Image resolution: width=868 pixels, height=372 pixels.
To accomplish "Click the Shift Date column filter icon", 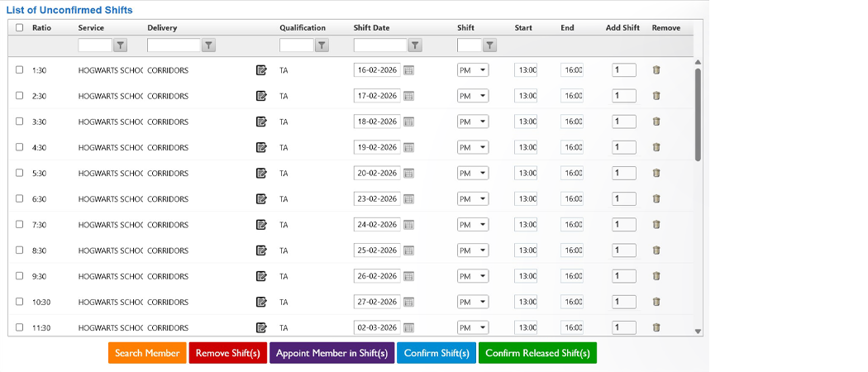I will (x=415, y=45).
